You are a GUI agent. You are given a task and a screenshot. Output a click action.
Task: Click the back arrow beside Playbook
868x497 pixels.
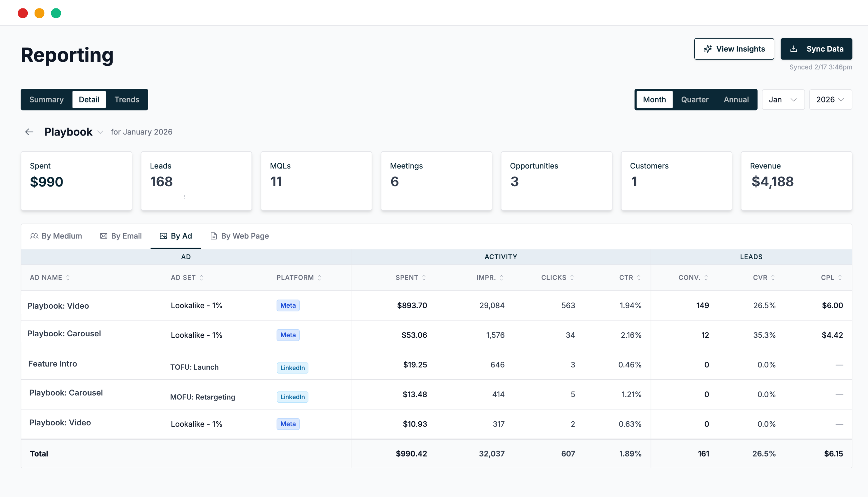[29, 132]
